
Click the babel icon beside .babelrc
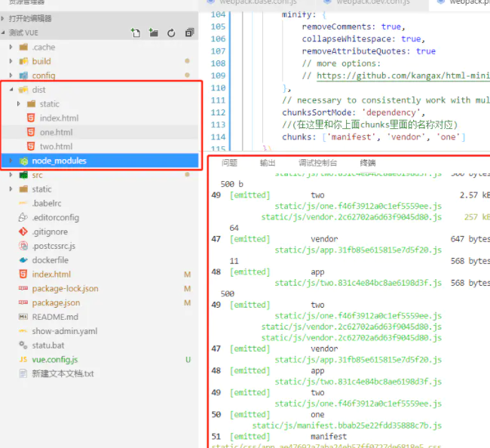[23, 203]
